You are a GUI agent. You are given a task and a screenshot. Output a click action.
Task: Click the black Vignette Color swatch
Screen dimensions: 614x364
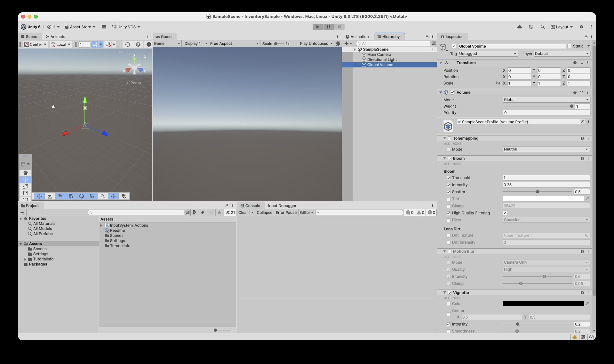point(543,304)
